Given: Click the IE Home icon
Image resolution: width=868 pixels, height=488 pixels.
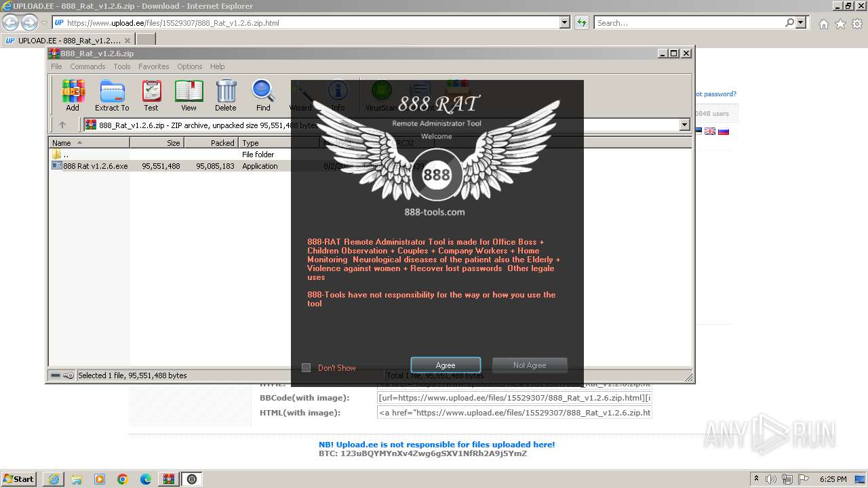Looking at the screenshot, I should pyautogui.click(x=823, y=24).
